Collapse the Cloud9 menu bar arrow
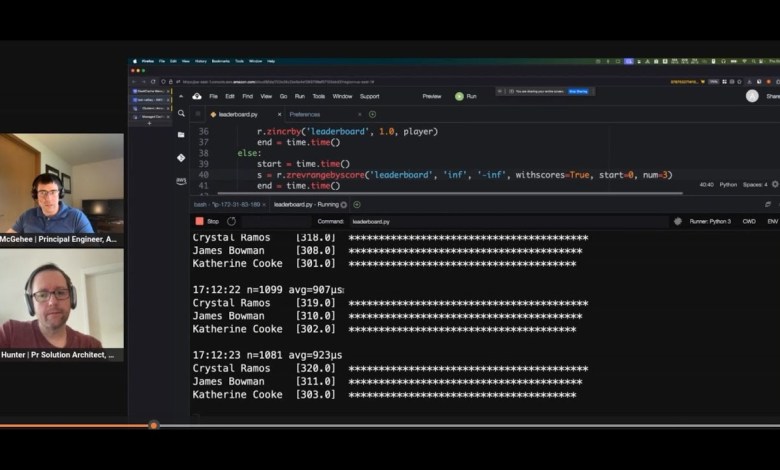Viewport: 780px width, 470px height. tap(181, 96)
